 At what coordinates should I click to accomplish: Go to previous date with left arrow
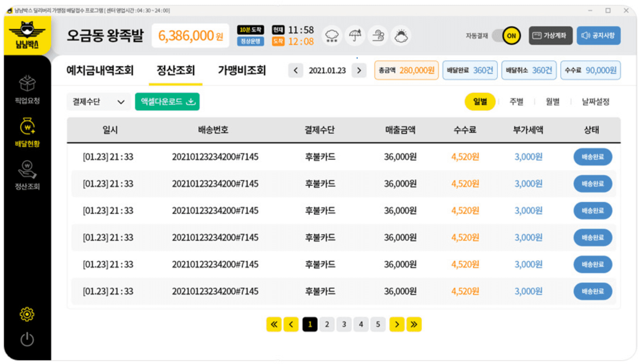point(295,71)
